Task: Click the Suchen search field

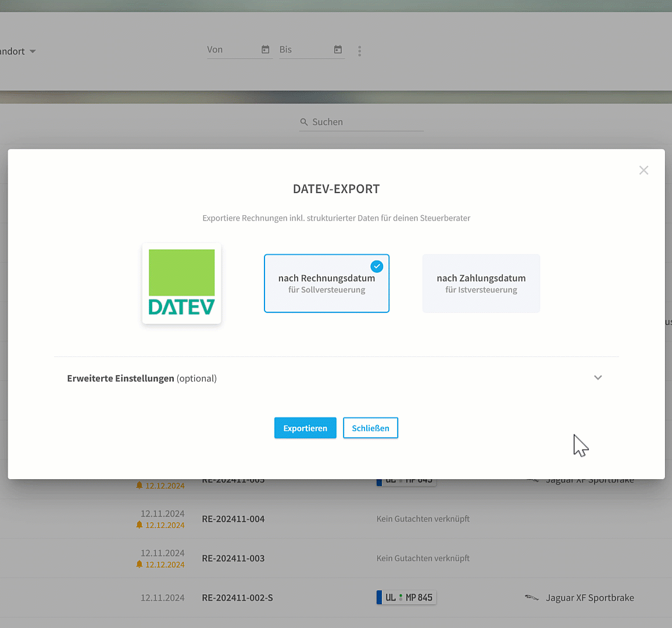Action: pos(361,122)
